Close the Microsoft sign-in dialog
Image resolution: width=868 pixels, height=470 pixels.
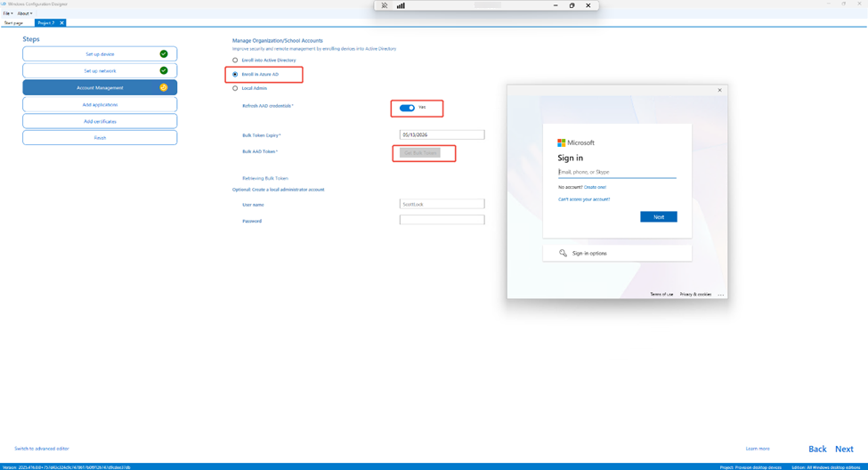(719, 90)
